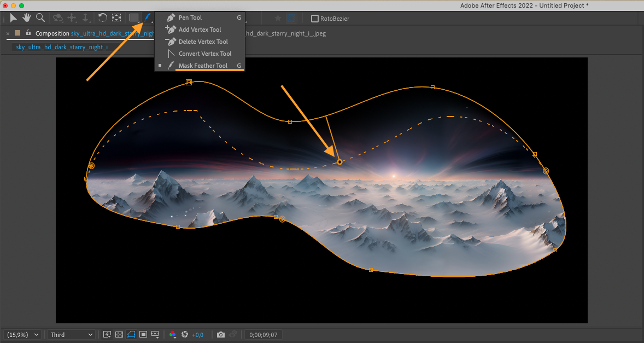644x343 pixels.
Task: Enable the RotoBezier checkbox
Action: (x=314, y=19)
